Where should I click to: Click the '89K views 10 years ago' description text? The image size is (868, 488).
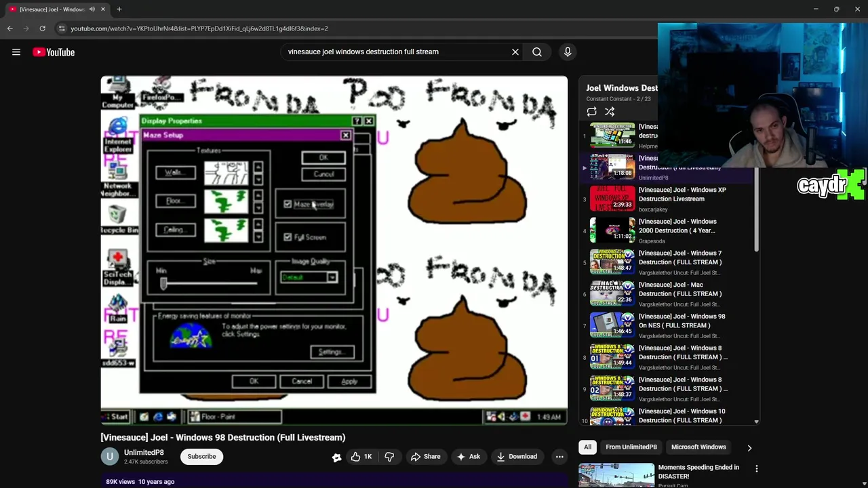click(140, 482)
